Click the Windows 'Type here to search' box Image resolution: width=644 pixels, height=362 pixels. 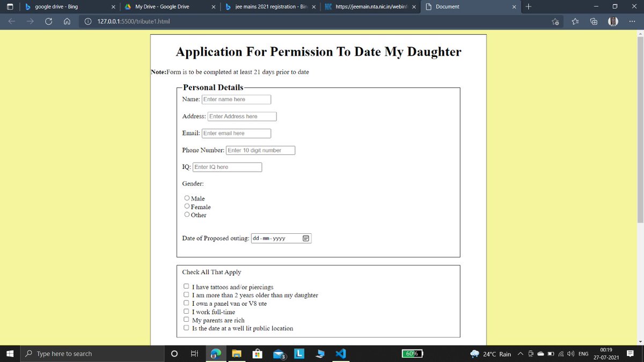coord(92,354)
